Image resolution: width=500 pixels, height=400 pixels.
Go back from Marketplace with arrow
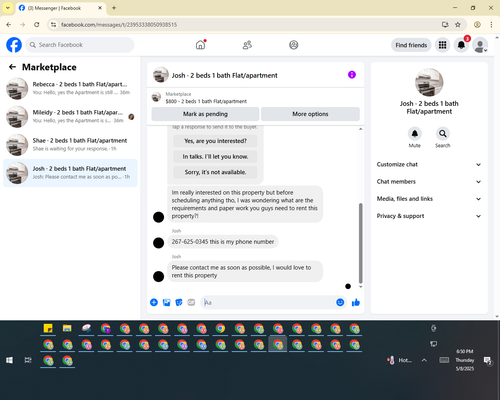click(x=13, y=67)
